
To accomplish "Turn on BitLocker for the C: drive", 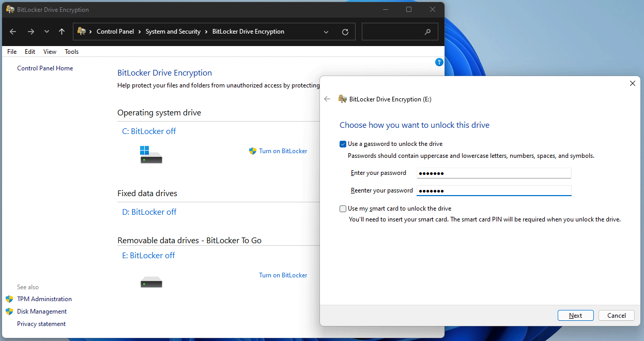I will click(283, 151).
